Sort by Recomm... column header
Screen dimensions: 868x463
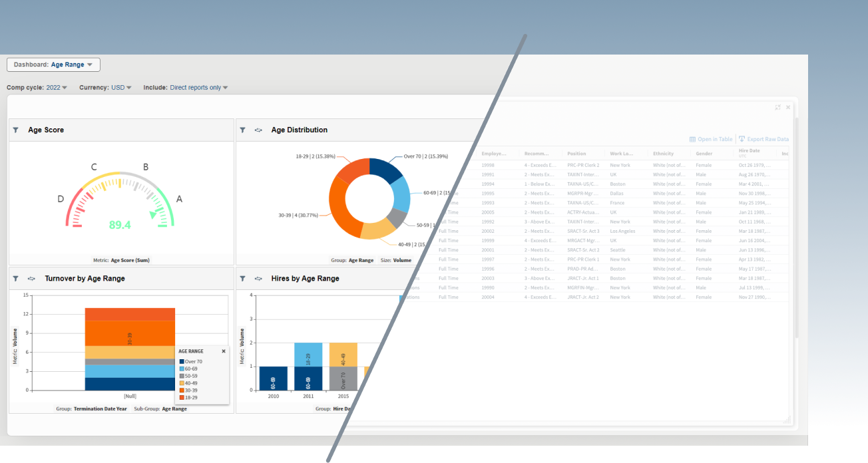click(537, 154)
